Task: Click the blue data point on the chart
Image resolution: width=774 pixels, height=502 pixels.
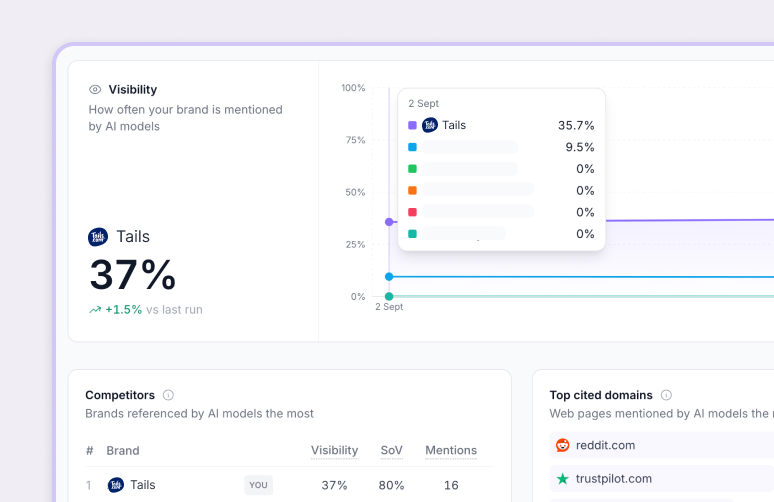Action: click(x=389, y=276)
